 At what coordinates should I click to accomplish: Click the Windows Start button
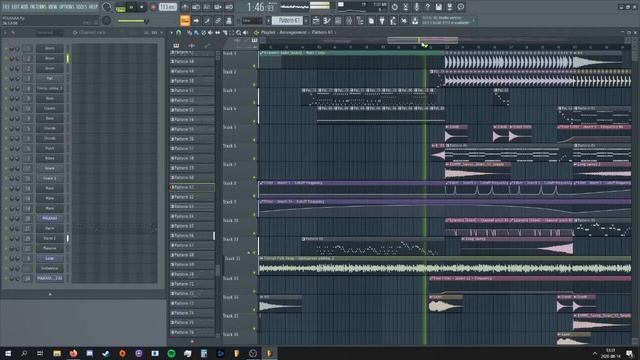coord(8,353)
